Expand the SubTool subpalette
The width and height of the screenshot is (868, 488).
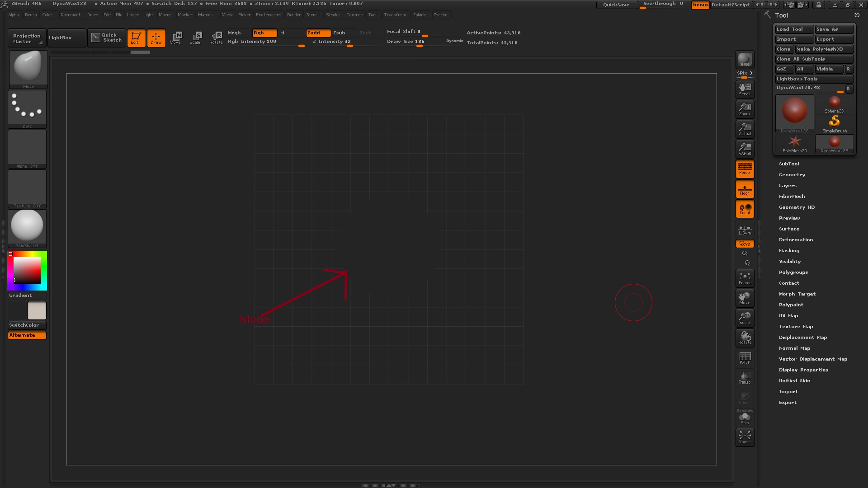[x=789, y=164]
